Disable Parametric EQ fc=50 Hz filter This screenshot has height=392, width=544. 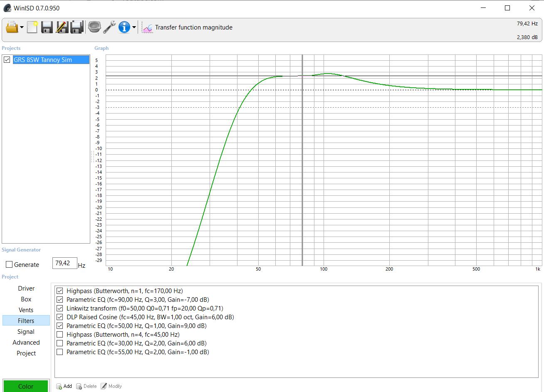tap(60, 326)
